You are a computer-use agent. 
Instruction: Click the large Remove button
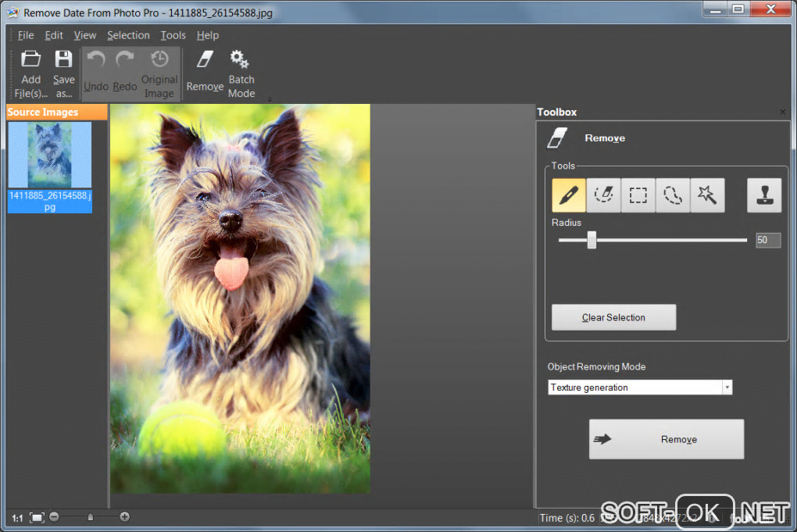666,439
